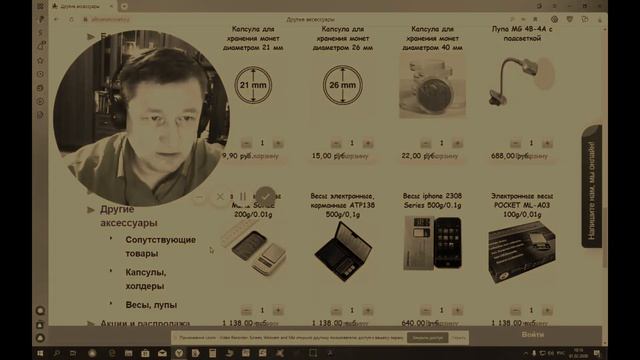Open the POCKET ML-A03 scales photo
The width and height of the screenshot is (640, 360).
[x=522, y=252]
